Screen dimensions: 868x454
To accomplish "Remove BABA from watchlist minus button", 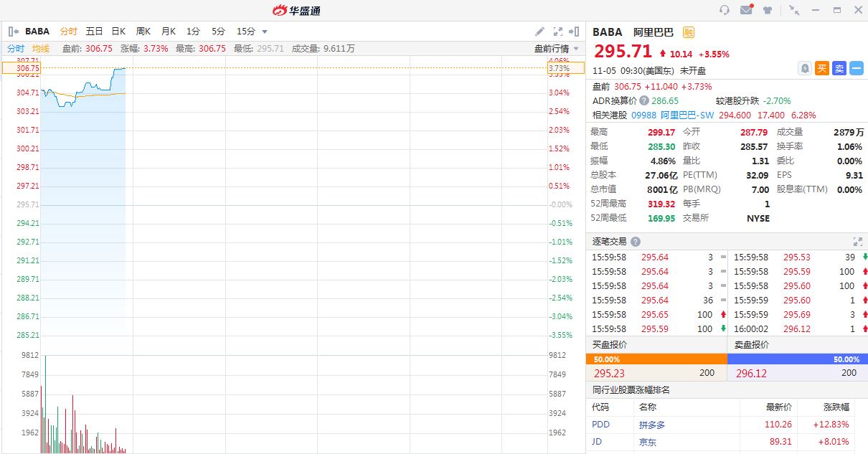I will point(857,68).
